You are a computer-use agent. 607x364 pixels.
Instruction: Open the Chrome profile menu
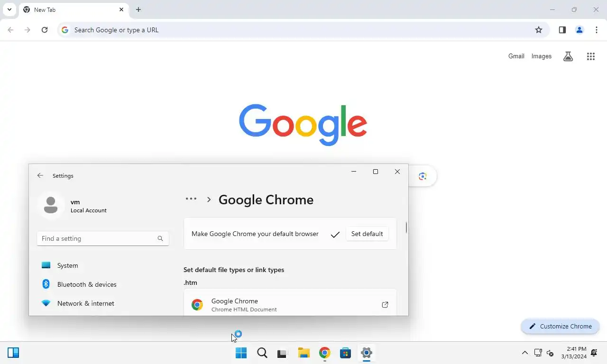click(579, 30)
